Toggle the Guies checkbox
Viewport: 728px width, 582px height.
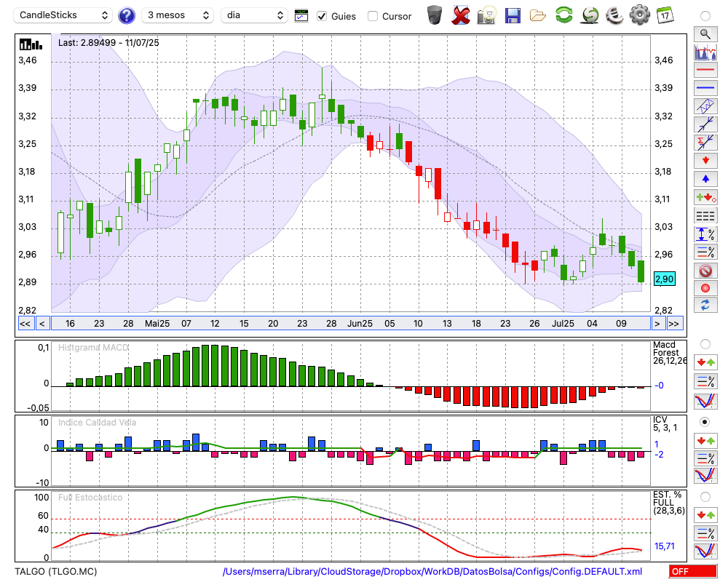(322, 16)
